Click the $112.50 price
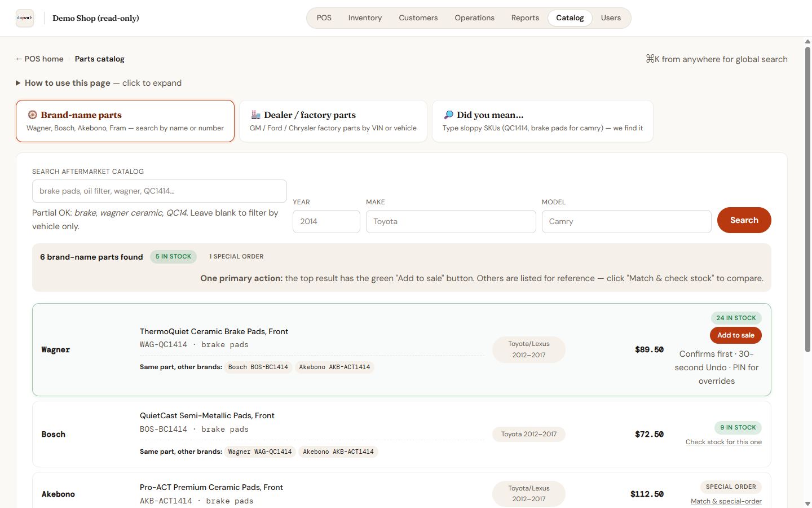Image resolution: width=812 pixels, height=508 pixels. coord(647,494)
